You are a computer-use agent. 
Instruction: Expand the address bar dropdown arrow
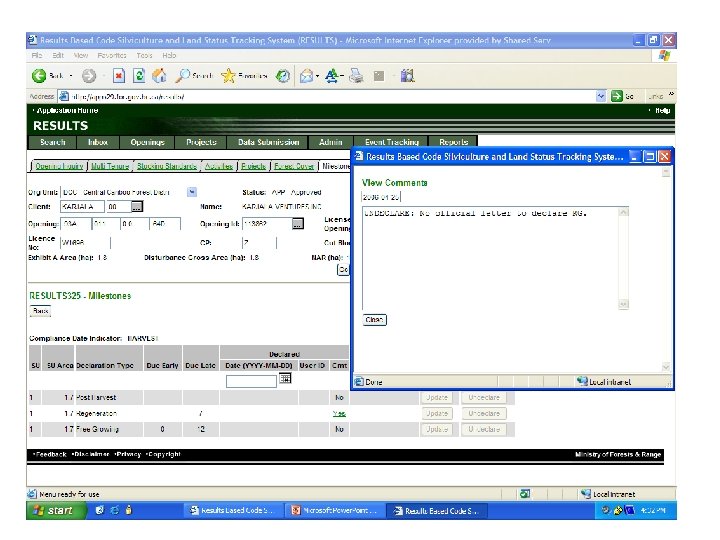coord(601,96)
